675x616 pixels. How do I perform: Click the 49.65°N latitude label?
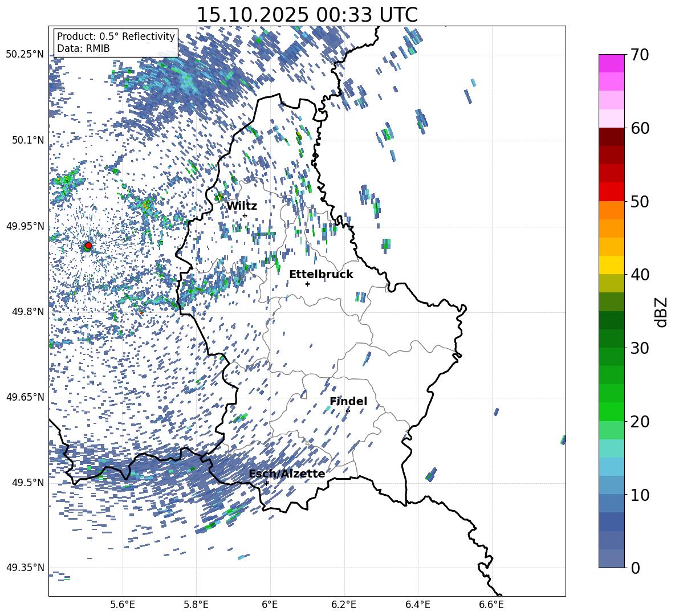25,397
